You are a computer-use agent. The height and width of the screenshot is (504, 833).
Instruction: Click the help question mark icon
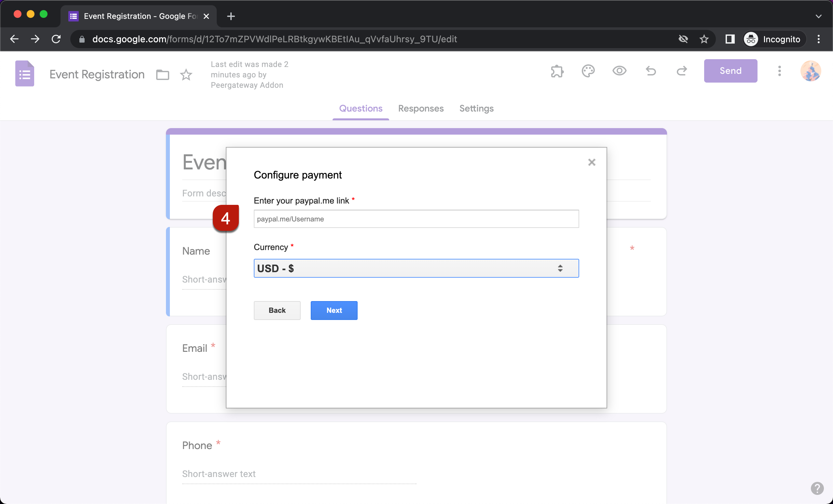tap(817, 488)
